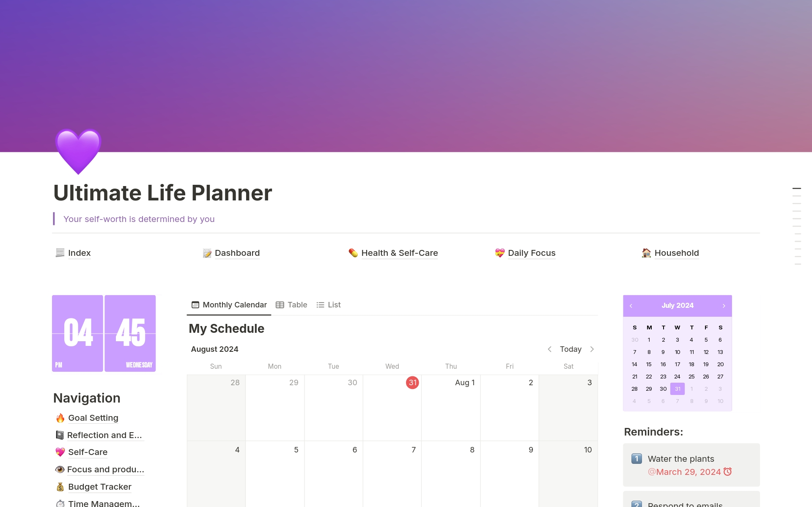Viewport: 812px width, 507px height.
Task: Click July 31 highlighted date
Action: click(x=677, y=389)
